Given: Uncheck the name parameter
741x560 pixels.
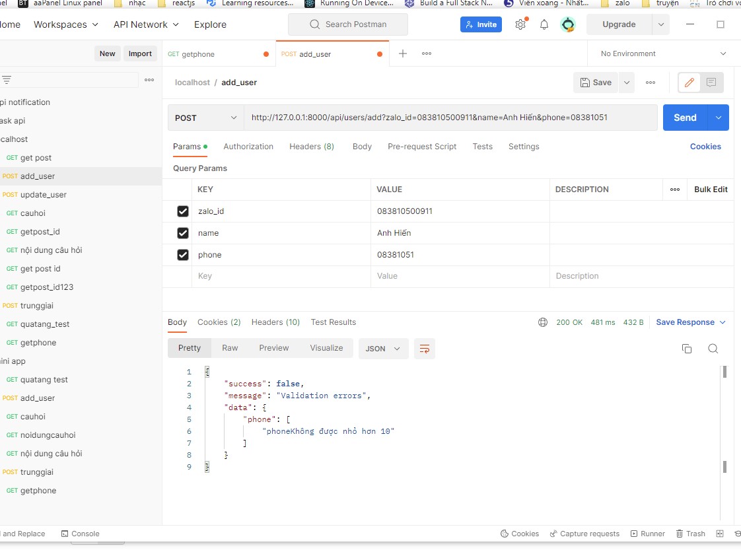Looking at the screenshot, I should tap(183, 233).
